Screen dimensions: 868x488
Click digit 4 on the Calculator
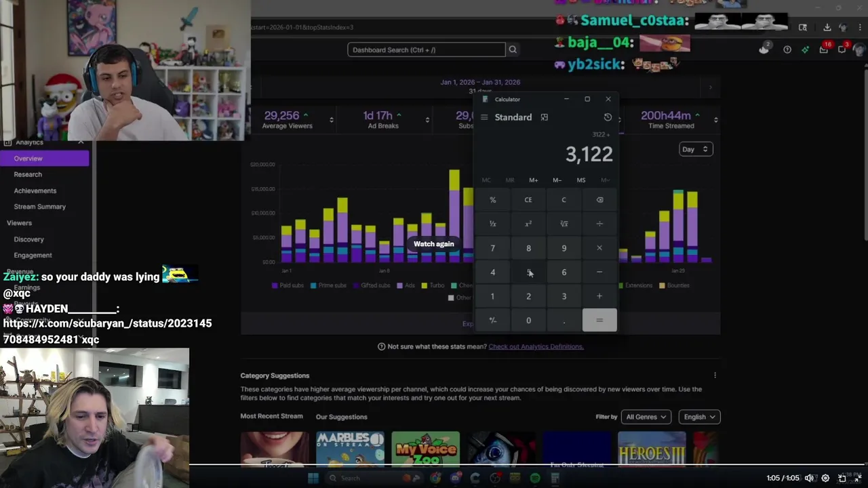pyautogui.click(x=493, y=272)
